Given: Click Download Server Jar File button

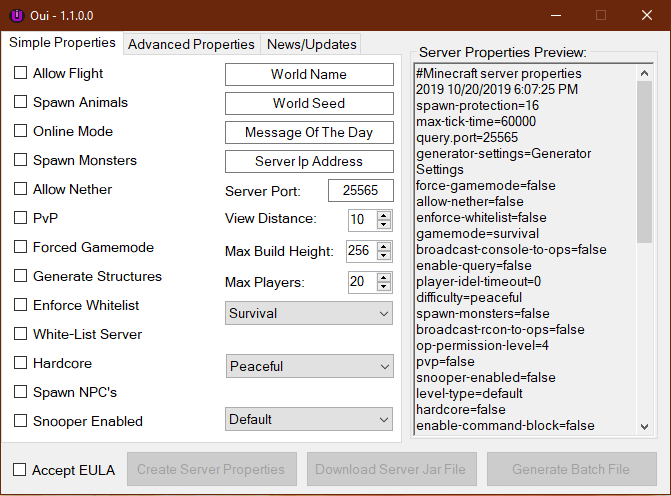Looking at the screenshot, I should [x=391, y=469].
